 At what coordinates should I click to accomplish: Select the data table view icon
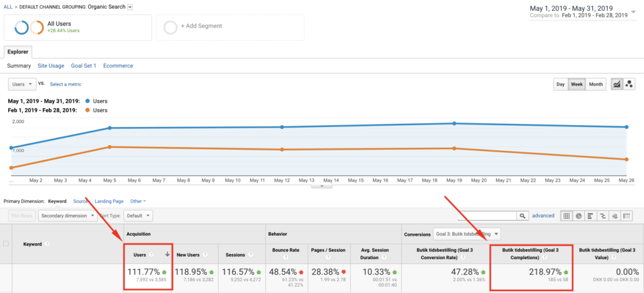coord(567,216)
